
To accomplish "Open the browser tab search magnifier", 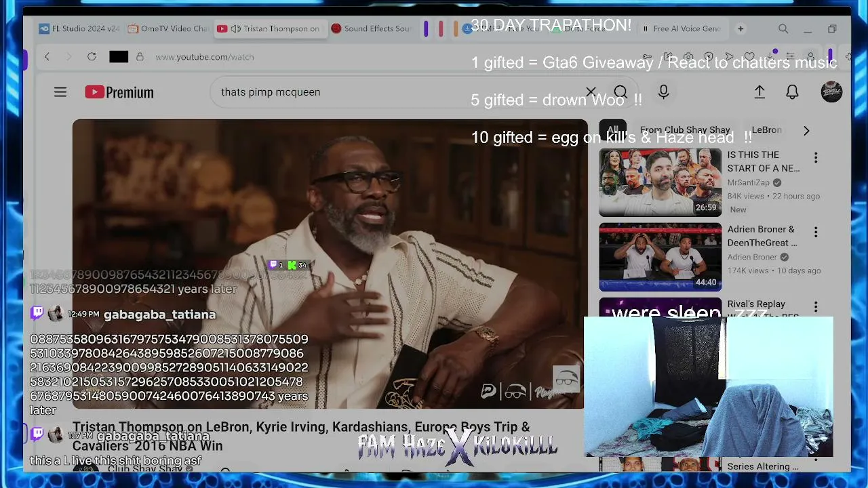I will pos(783,29).
